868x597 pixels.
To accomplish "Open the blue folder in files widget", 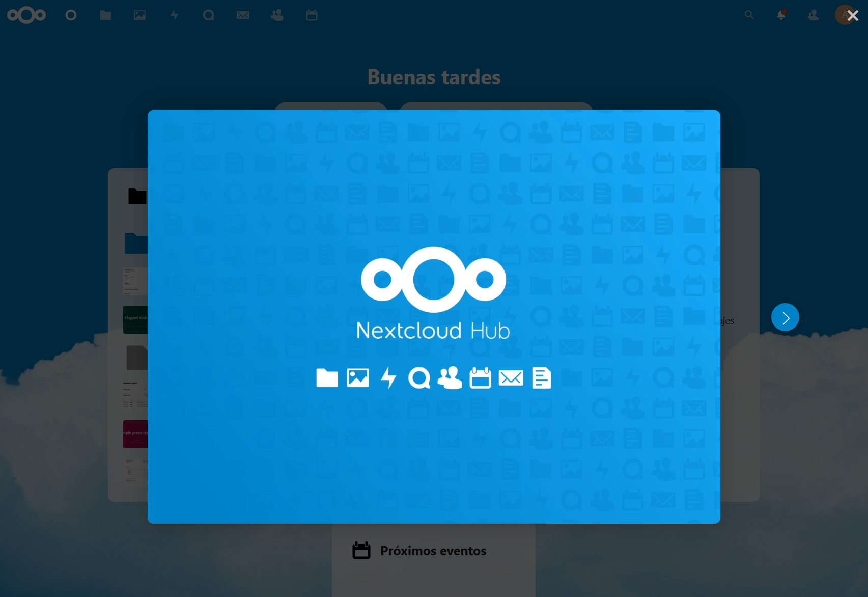I will point(136,243).
